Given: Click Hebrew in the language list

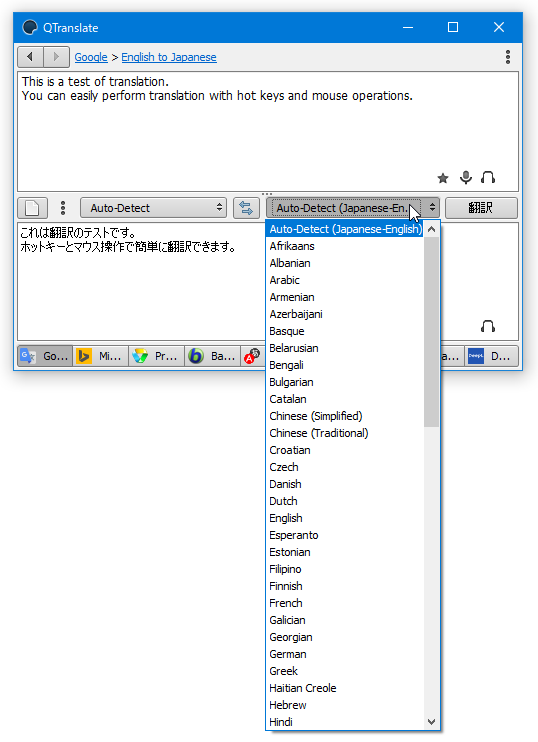Looking at the screenshot, I should [x=344, y=706].
